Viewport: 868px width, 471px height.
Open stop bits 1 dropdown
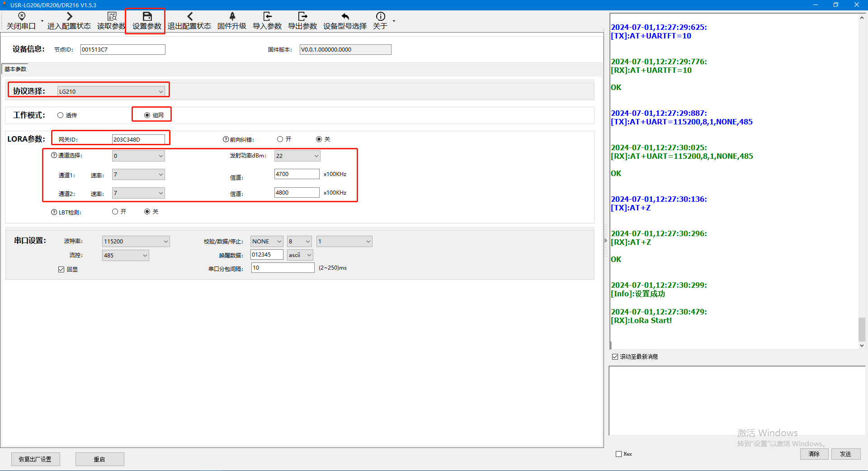[344, 242]
